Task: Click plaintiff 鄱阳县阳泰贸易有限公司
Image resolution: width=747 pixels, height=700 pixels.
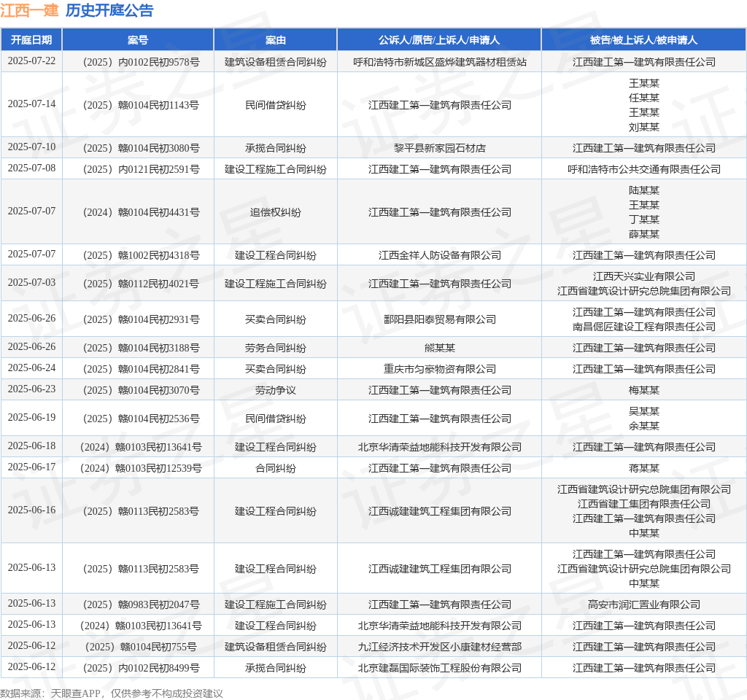Action: pos(439,319)
